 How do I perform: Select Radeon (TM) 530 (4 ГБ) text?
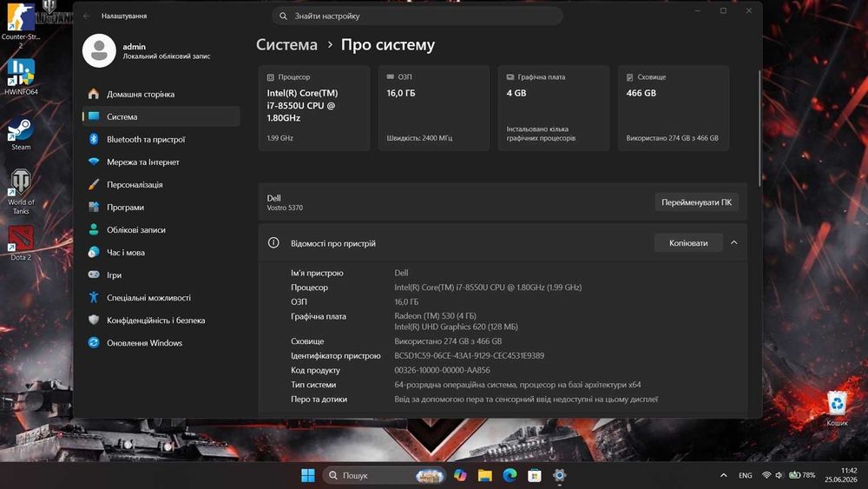click(435, 315)
